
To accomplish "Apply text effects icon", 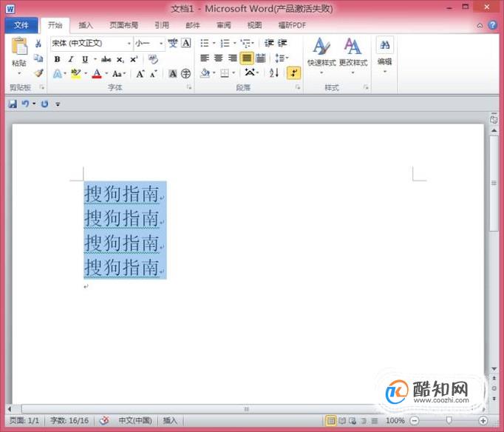I will click(x=58, y=74).
